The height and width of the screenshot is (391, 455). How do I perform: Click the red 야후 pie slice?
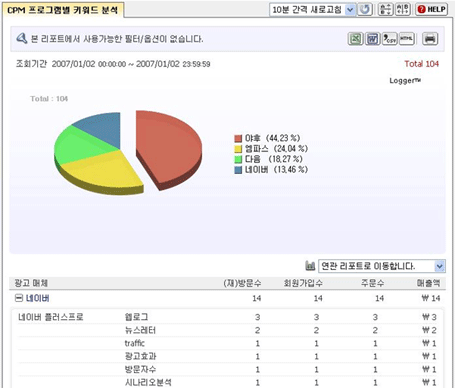click(x=167, y=147)
